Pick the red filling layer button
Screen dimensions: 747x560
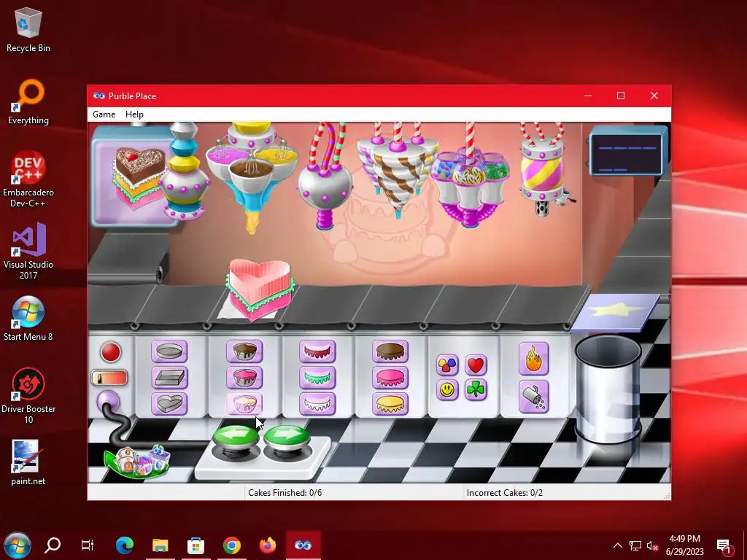click(x=317, y=352)
